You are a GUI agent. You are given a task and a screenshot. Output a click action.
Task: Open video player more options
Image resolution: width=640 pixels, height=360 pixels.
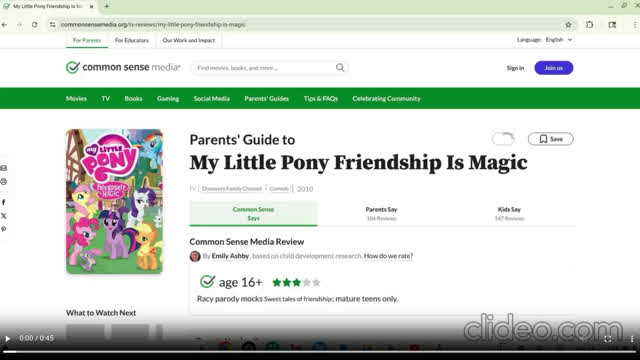(632, 339)
